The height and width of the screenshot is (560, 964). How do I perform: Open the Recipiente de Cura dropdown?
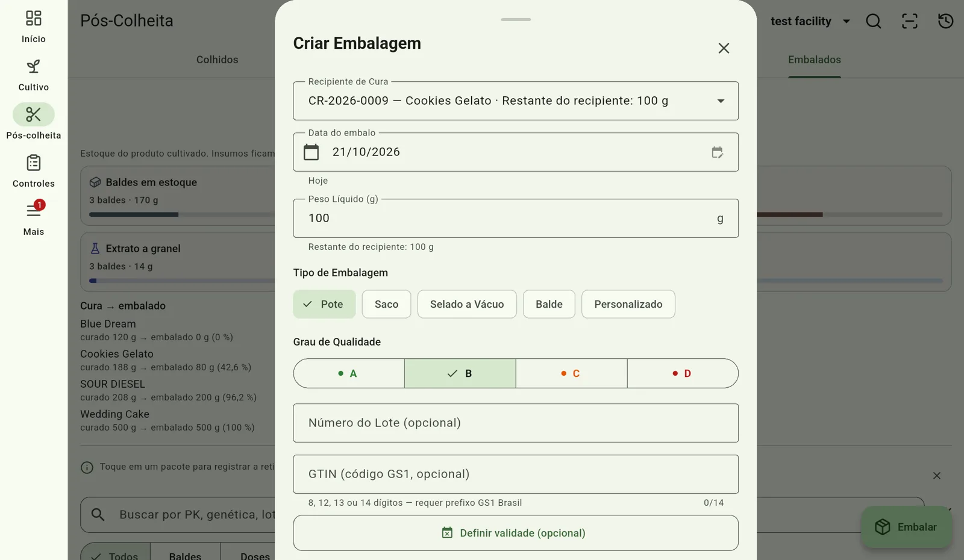click(516, 101)
